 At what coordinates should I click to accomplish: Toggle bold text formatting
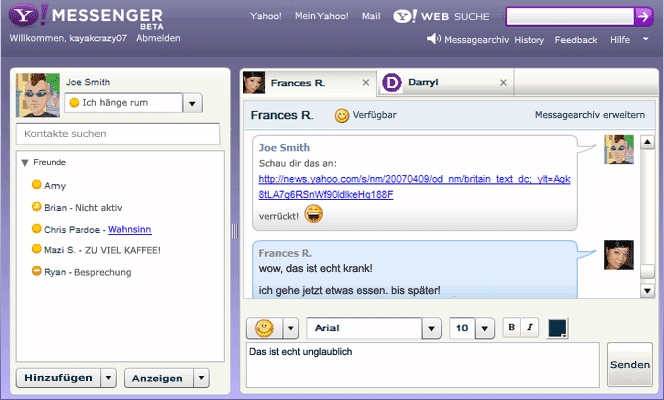click(512, 327)
